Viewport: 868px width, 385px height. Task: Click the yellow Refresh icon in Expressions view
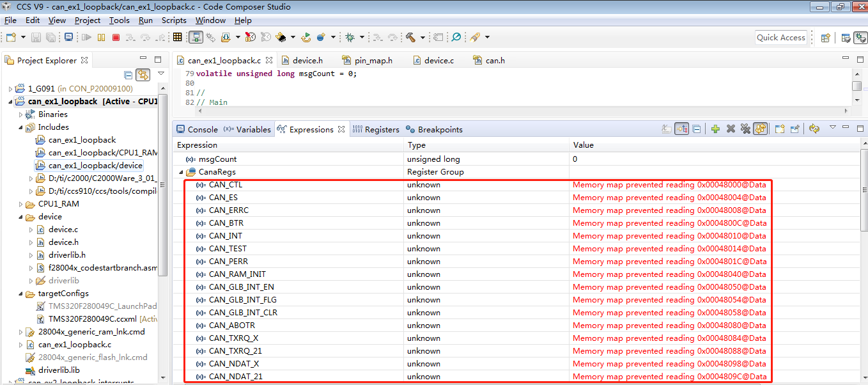click(814, 129)
